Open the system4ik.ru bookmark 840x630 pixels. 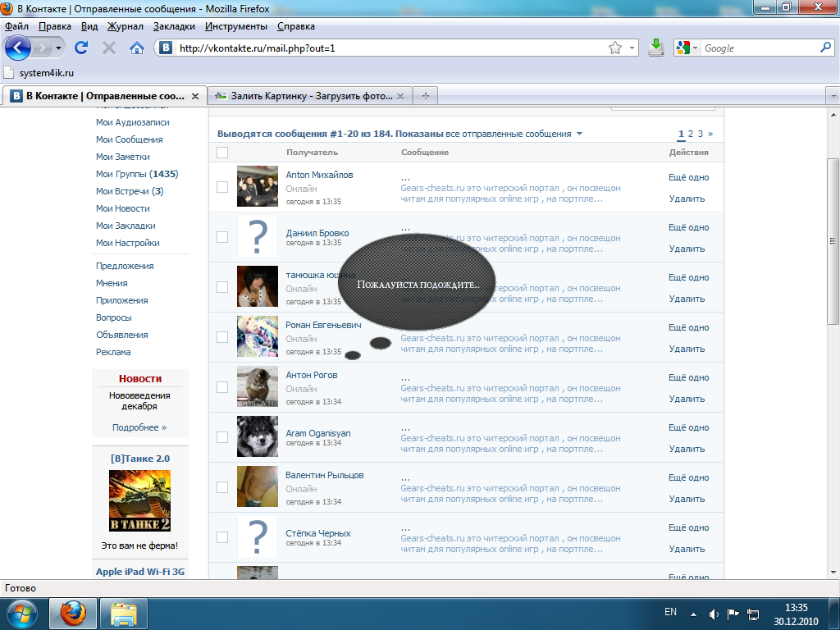point(39,73)
